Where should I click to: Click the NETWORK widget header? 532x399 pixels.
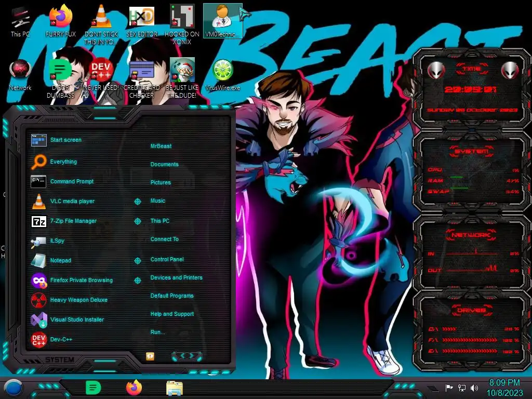pos(471,235)
